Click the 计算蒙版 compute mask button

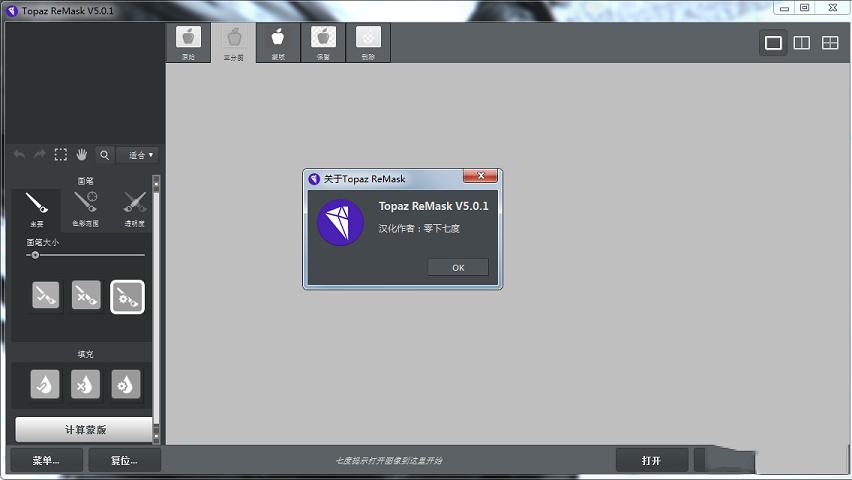click(x=84, y=429)
